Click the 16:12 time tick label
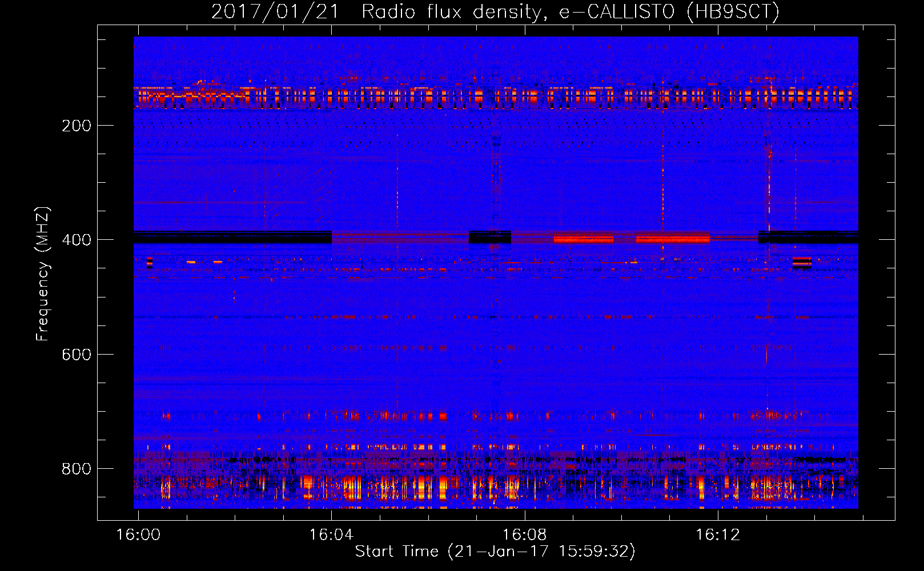The image size is (924, 571). [717, 534]
